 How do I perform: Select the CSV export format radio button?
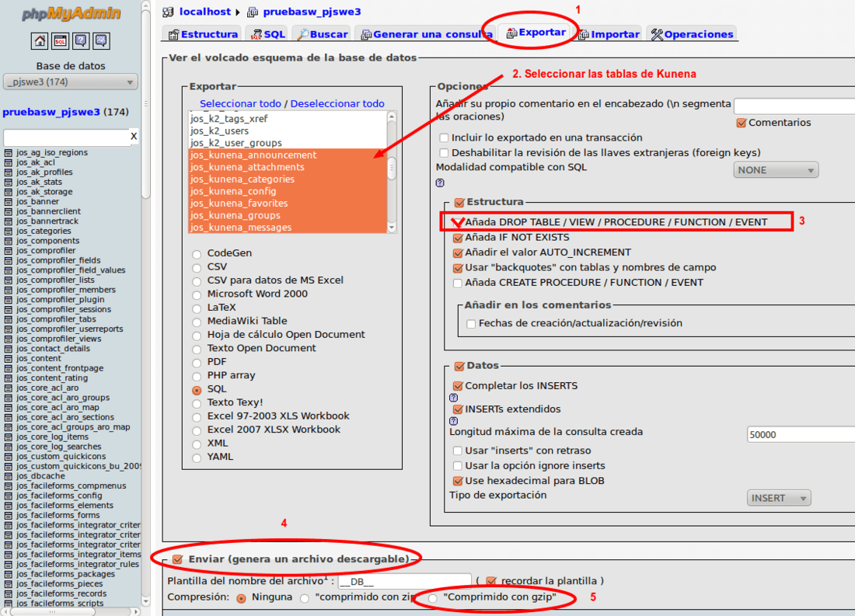(x=197, y=268)
